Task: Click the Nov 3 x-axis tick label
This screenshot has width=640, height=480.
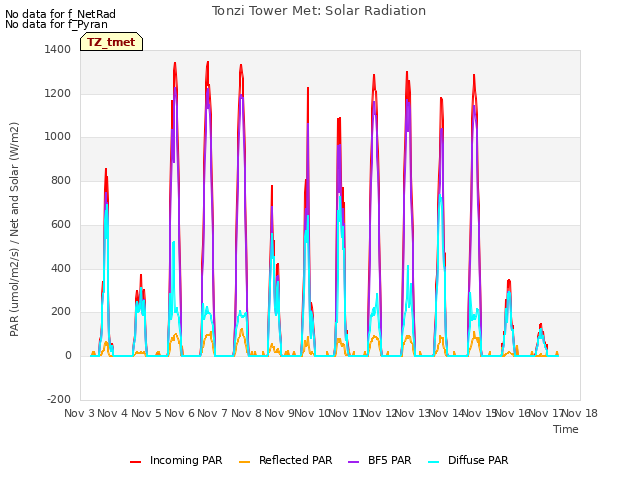Action: click(79, 413)
